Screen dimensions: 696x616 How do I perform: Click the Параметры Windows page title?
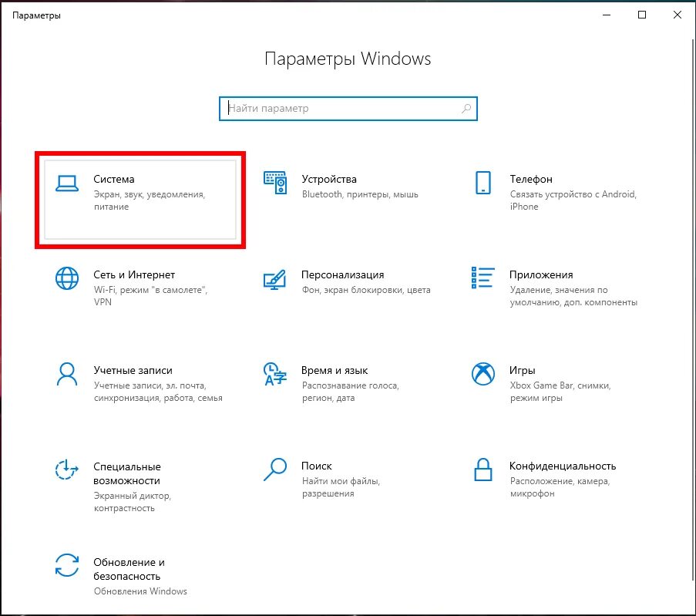[348, 59]
